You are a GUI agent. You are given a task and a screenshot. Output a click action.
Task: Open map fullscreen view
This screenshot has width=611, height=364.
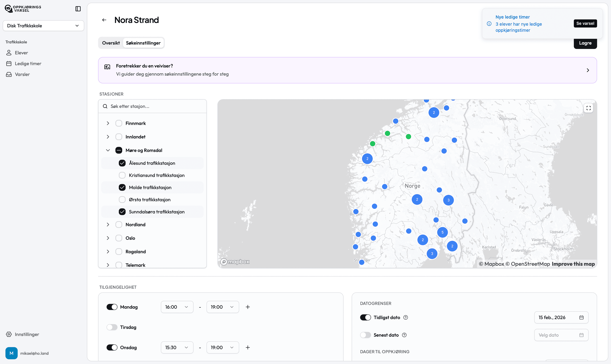pyautogui.click(x=588, y=108)
